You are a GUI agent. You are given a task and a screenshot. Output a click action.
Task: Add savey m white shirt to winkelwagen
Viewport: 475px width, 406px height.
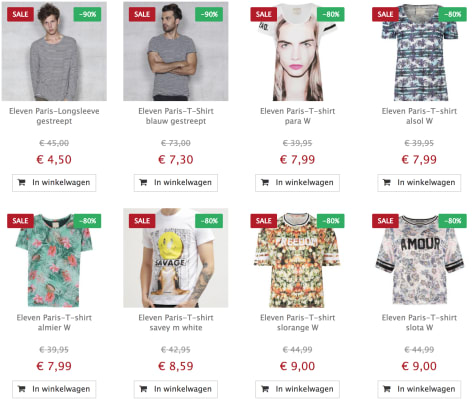pyautogui.click(x=176, y=389)
